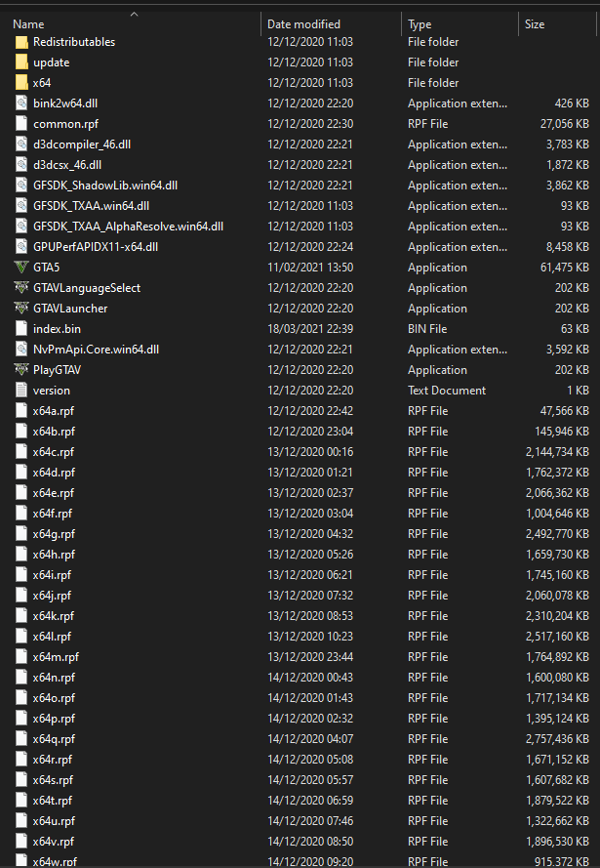Click the GTAVLauncher application icon
Image resolution: width=600 pixels, height=868 pixels.
coord(21,309)
